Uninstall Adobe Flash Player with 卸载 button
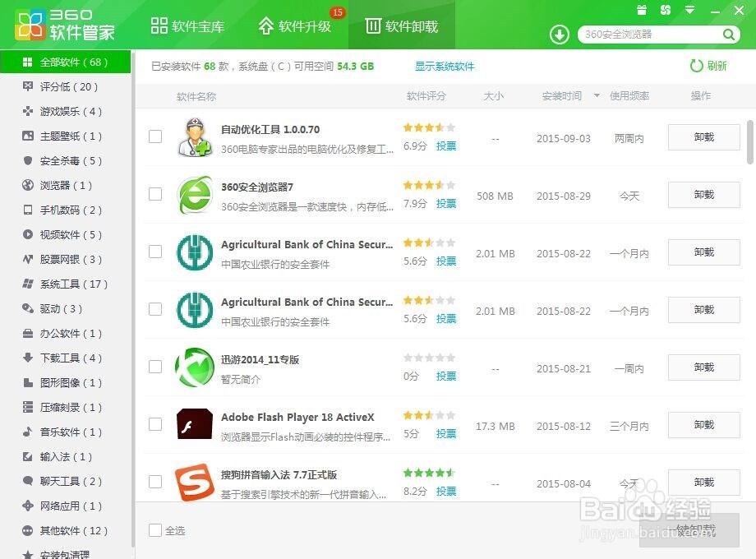 point(704,424)
